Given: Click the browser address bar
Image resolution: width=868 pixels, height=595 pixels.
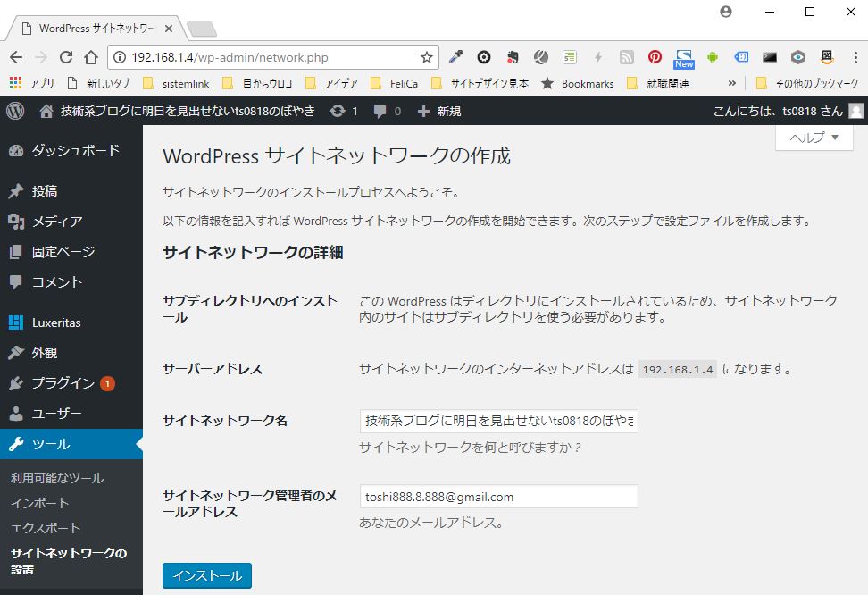Looking at the screenshot, I should click(271, 57).
